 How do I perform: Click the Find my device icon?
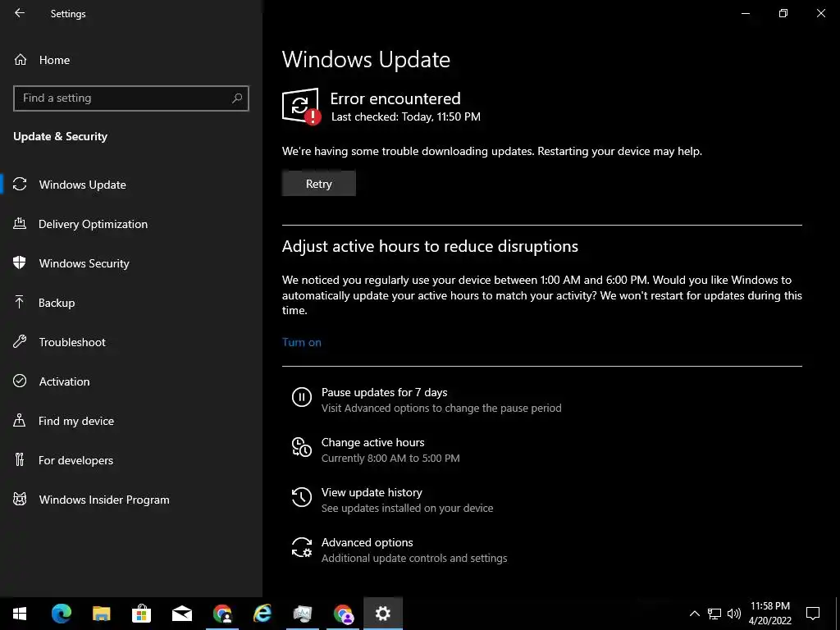[x=20, y=420]
